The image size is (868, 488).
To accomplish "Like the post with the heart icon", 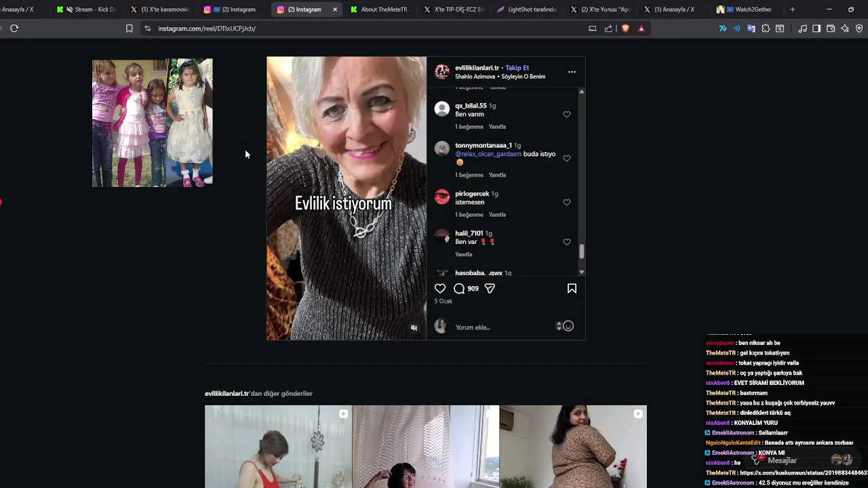I will tap(440, 289).
